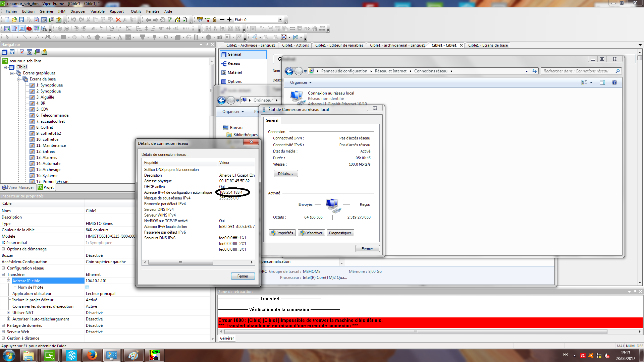The image size is (644, 362).
Task: Toggle the Nom de l'hôte checkbox
Action: coord(87,287)
